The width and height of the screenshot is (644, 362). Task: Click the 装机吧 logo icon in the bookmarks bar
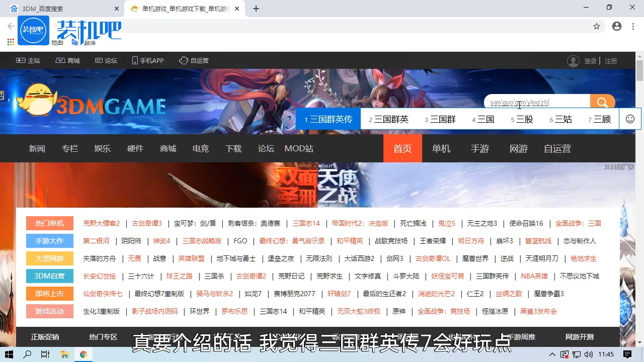(33, 30)
